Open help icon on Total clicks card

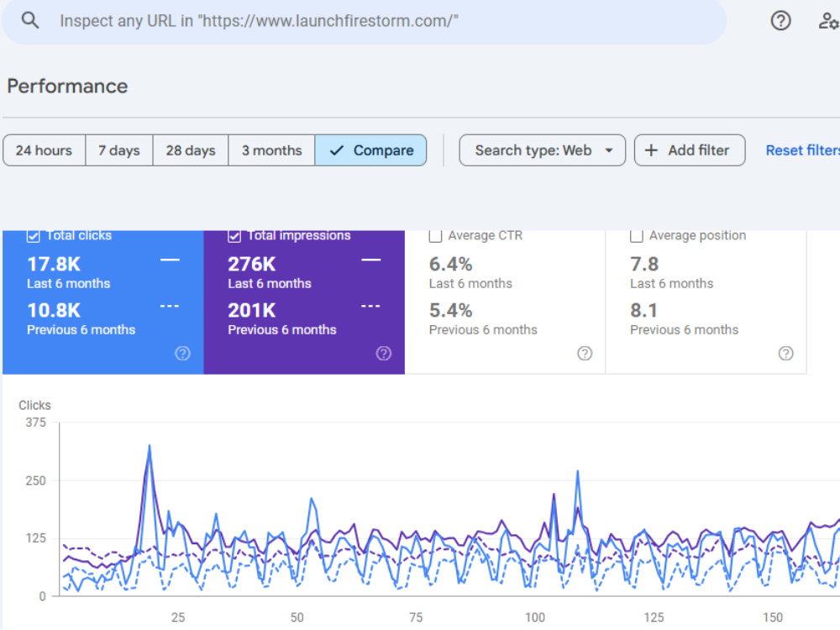point(182,354)
